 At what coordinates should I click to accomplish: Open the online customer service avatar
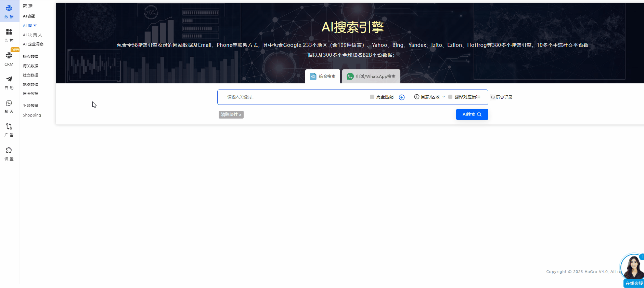coord(633,267)
